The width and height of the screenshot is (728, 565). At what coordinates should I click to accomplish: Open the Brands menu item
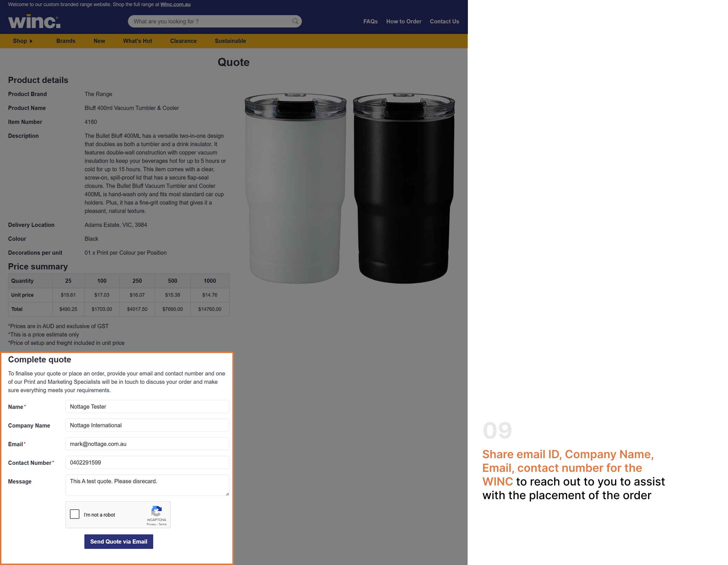pos(66,41)
